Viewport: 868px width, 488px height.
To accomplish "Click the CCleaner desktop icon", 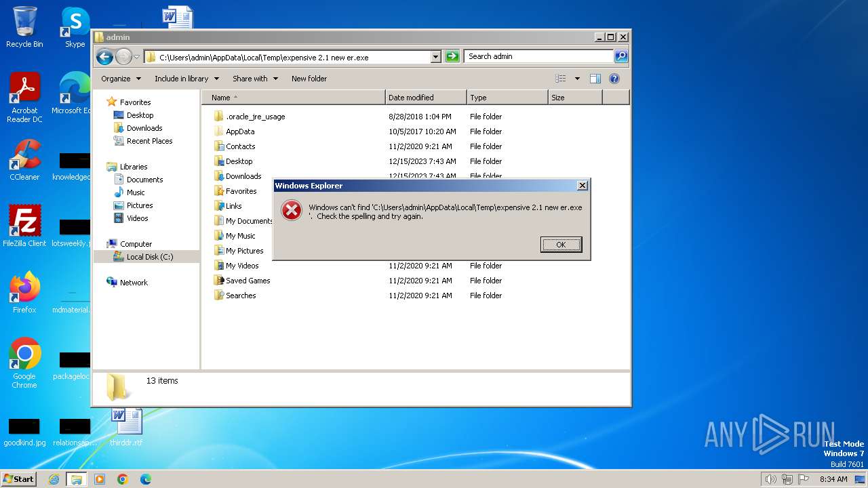I will (24, 161).
